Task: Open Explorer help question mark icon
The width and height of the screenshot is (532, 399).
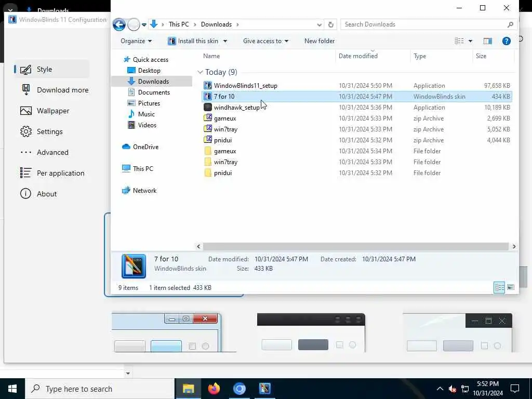Action: click(506, 41)
